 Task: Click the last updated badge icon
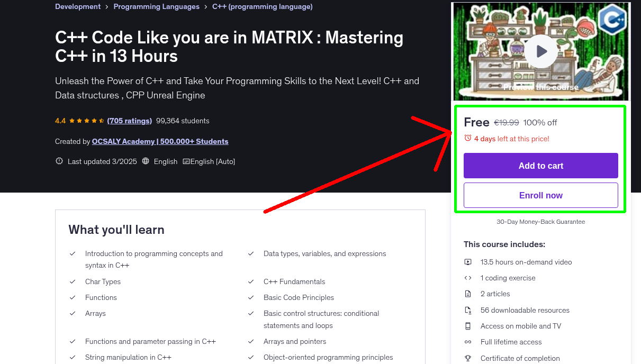(59, 161)
